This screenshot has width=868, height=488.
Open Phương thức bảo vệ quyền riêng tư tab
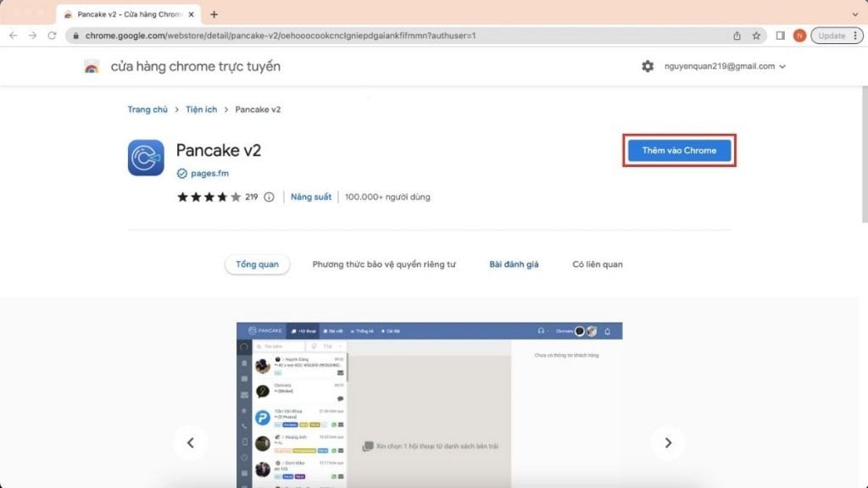(x=384, y=264)
